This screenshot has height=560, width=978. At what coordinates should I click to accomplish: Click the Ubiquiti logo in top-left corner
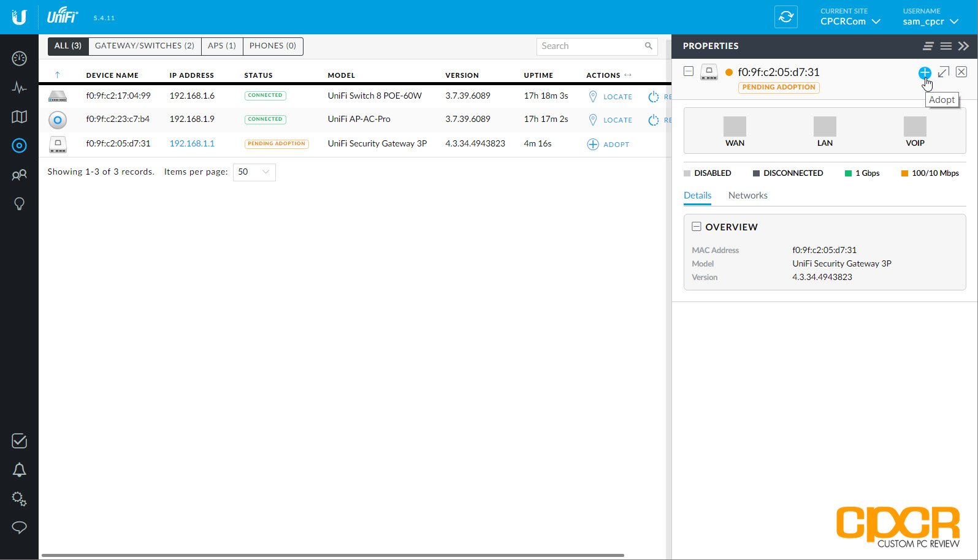[x=19, y=17]
